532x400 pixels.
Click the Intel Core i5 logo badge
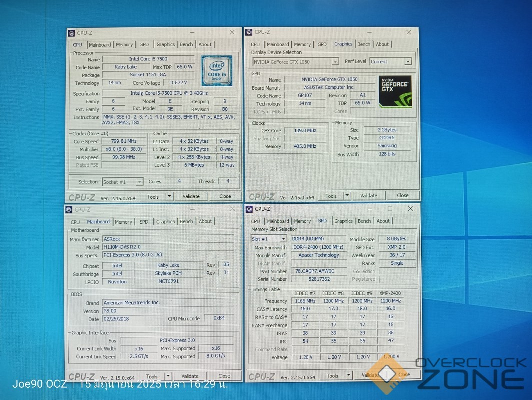coord(217,71)
